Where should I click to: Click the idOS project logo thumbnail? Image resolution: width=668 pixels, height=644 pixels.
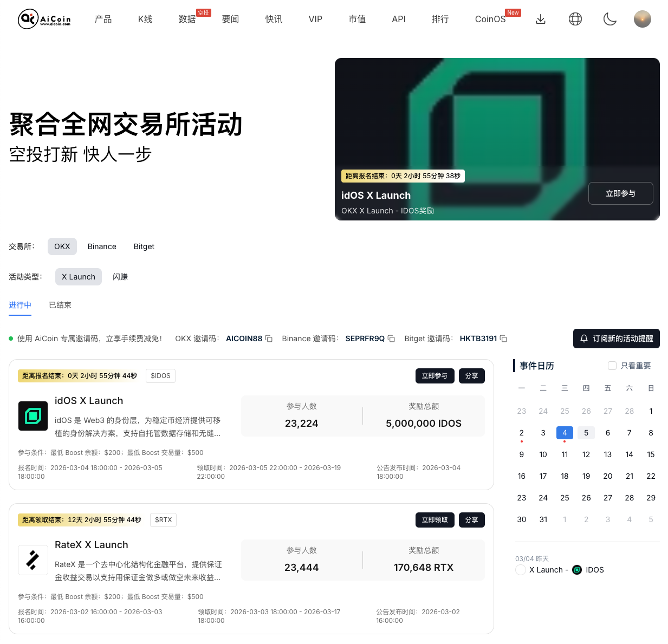coord(33,416)
